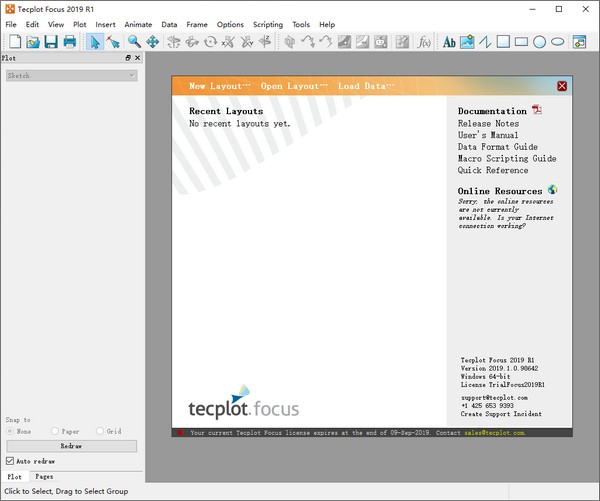Toggle the Auto redraw checkbox
This screenshot has height=501, width=600.
click(10, 461)
